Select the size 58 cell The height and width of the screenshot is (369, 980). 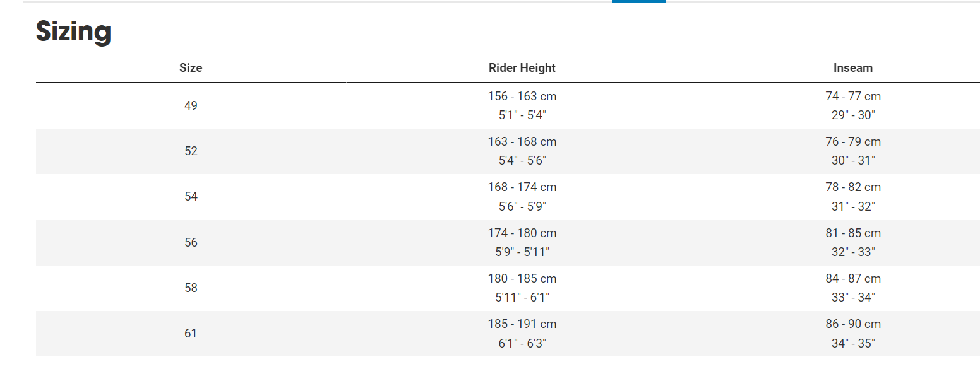[x=191, y=288]
